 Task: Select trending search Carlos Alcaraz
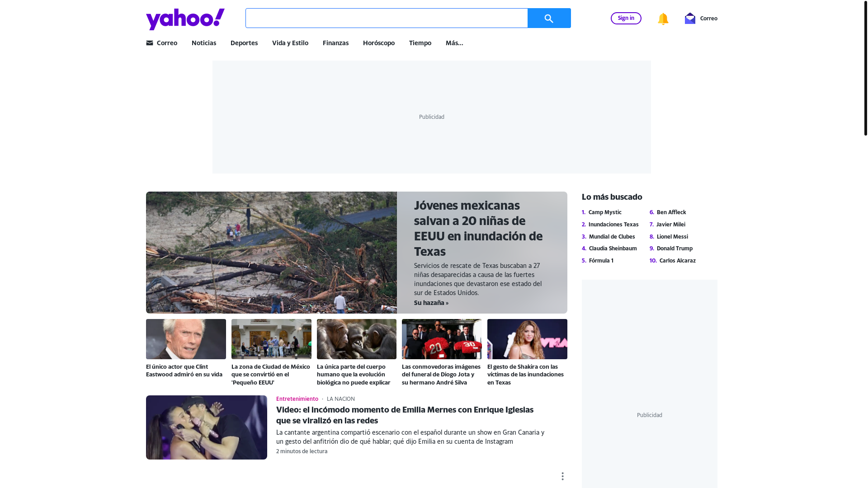pyautogui.click(x=678, y=261)
